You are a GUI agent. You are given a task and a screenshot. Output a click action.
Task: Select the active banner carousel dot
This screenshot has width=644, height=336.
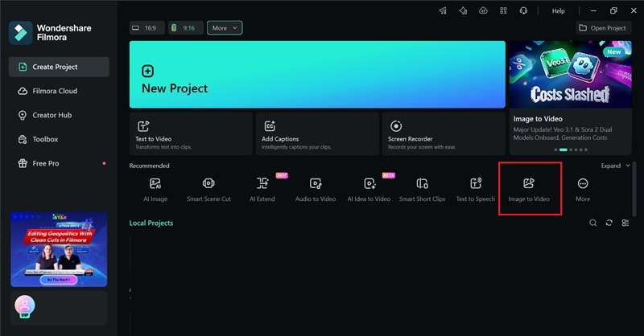tap(563, 150)
